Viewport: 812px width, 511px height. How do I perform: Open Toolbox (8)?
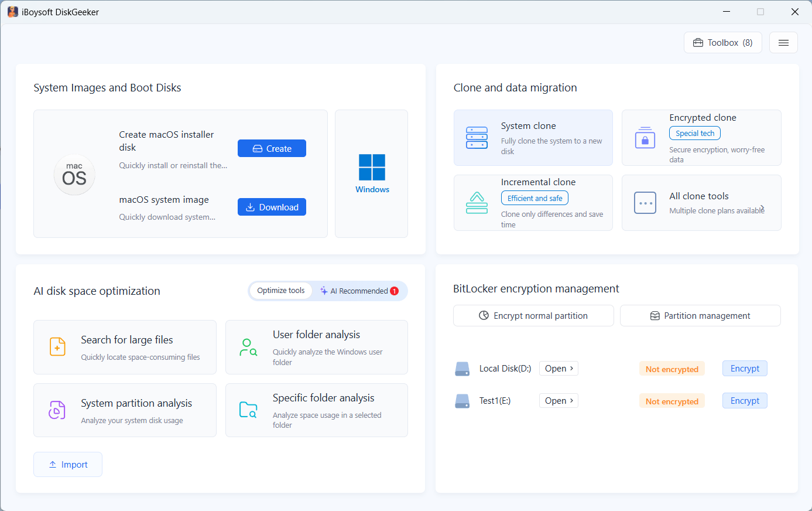[x=723, y=43]
